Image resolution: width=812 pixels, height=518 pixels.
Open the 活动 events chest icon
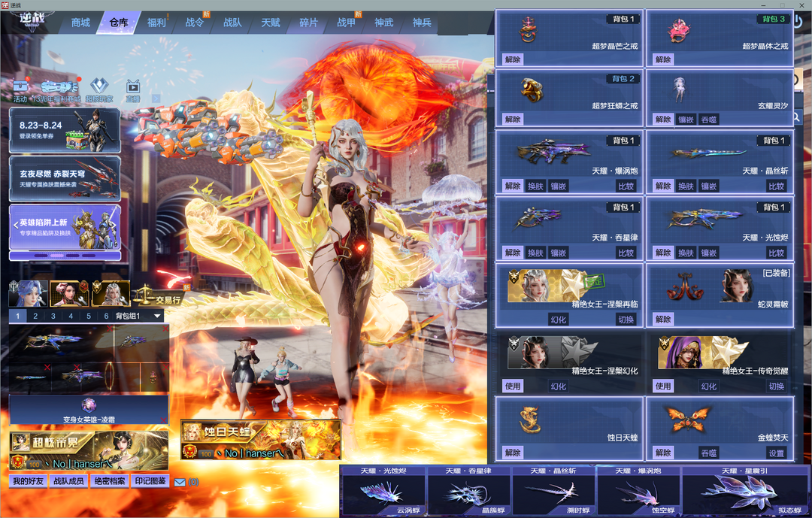[20, 86]
